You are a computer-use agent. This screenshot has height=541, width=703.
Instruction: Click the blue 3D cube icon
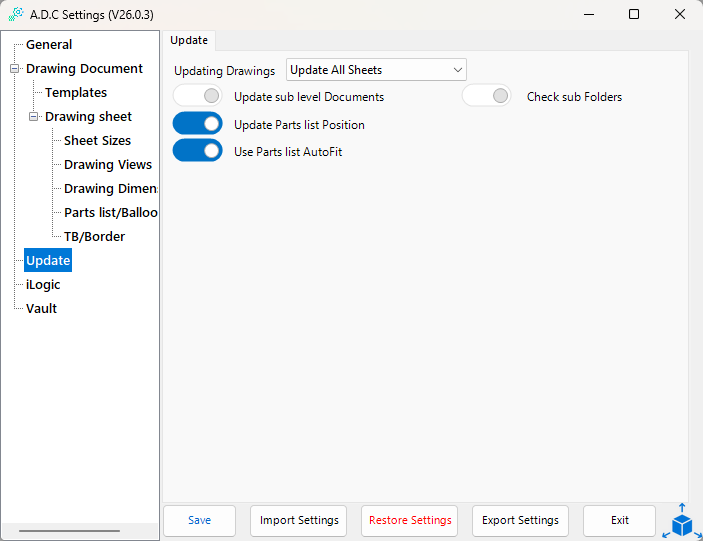pyautogui.click(x=682, y=521)
